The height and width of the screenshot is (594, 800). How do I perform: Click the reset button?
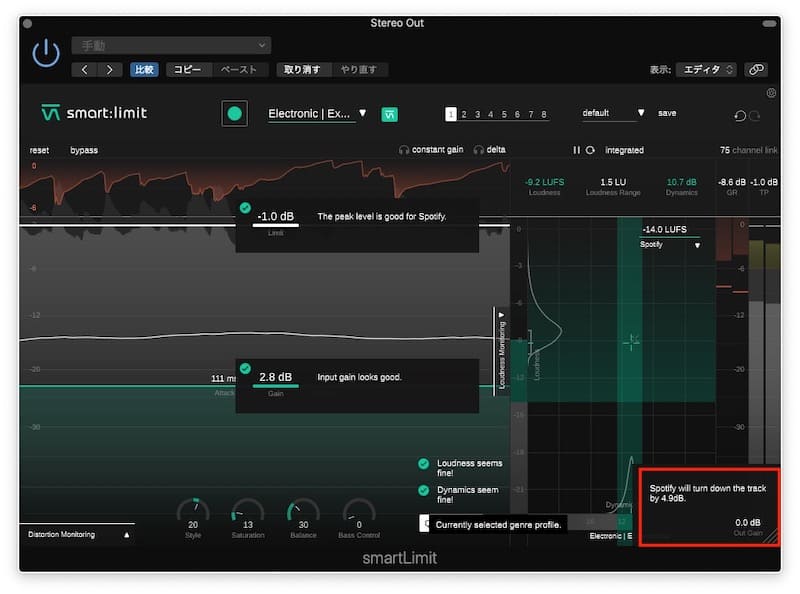39,150
